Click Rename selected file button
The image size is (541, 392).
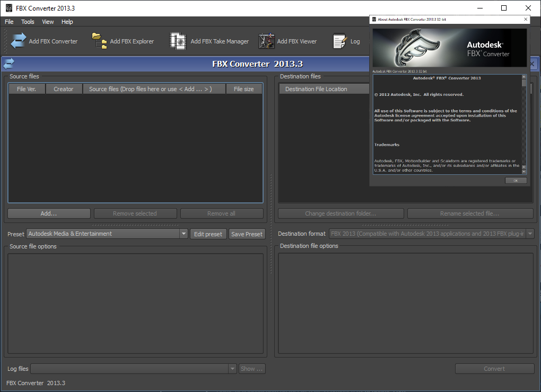pyautogui.click(x=470, y=213)
